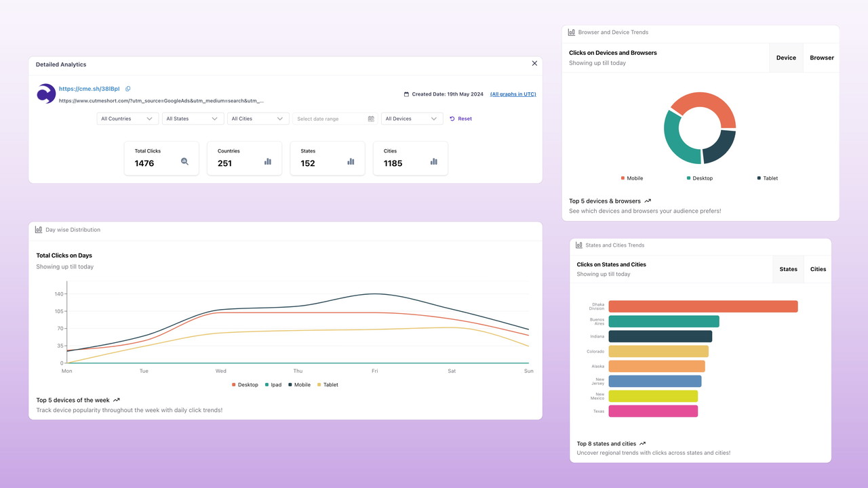Open the All Countries dropdown
This screenshot has height=488, width=868.
(127, 119)
